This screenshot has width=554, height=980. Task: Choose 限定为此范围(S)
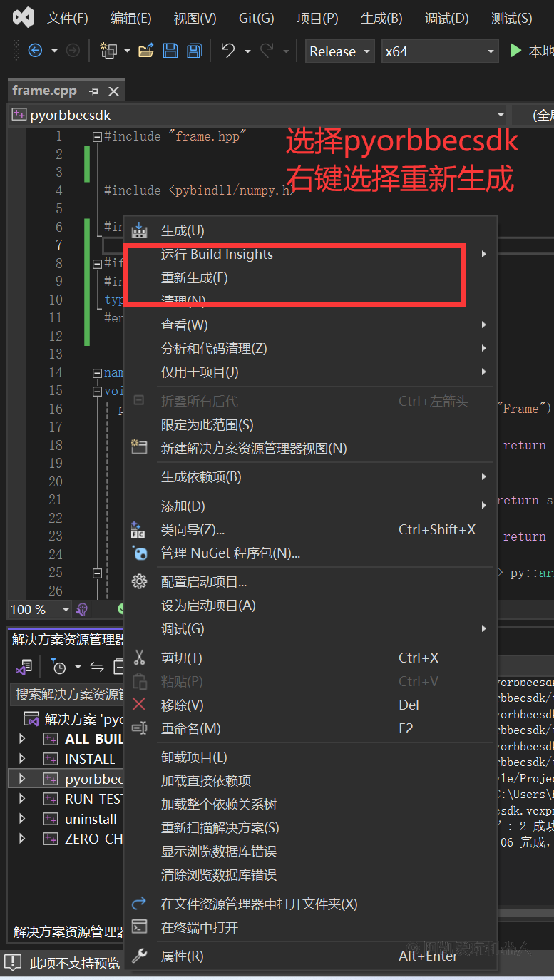click(x=311, y=424)
